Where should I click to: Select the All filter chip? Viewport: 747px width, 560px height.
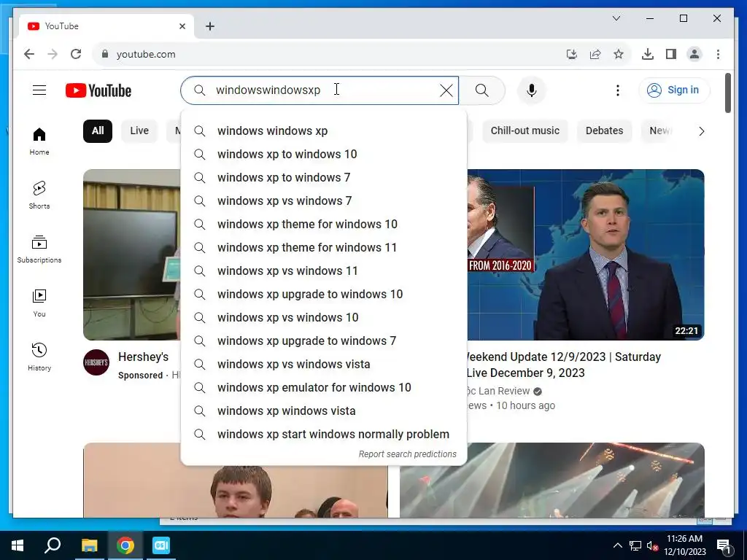tap(98, 131)
